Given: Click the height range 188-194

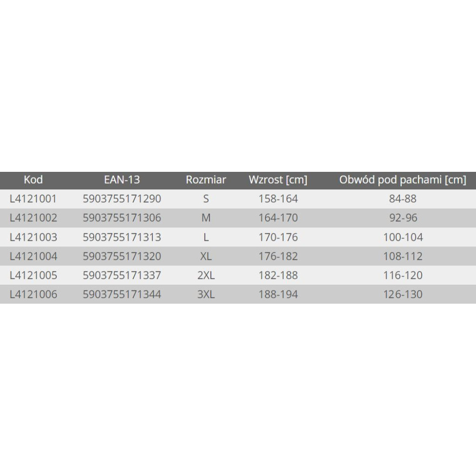Looking at the screenshot, I should point(278,295).
